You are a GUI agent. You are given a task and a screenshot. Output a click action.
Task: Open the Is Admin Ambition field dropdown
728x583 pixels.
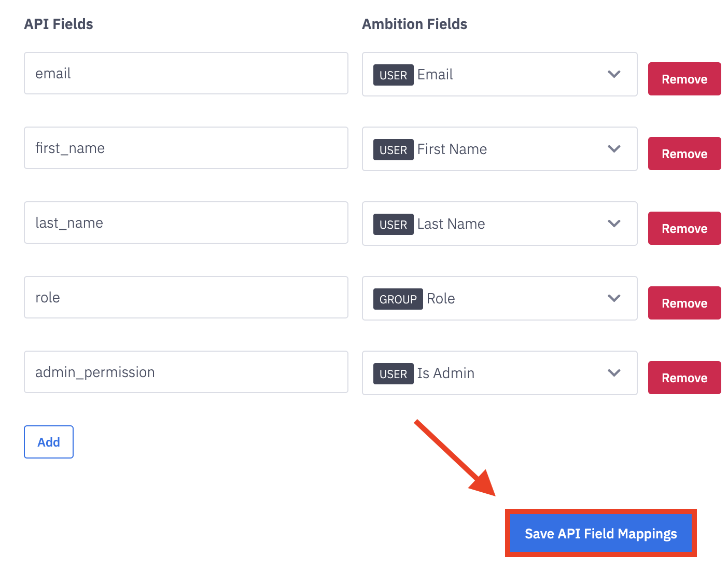click(499, 373)
